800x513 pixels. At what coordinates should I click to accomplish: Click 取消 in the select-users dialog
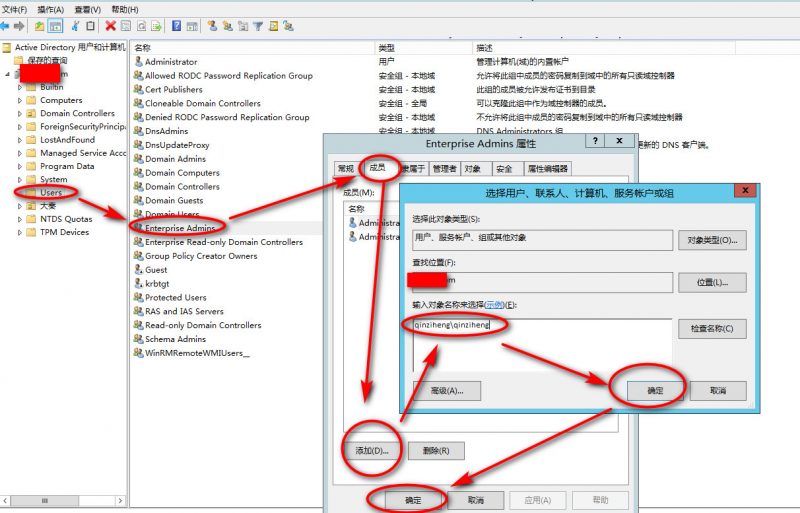click(718, 391)
